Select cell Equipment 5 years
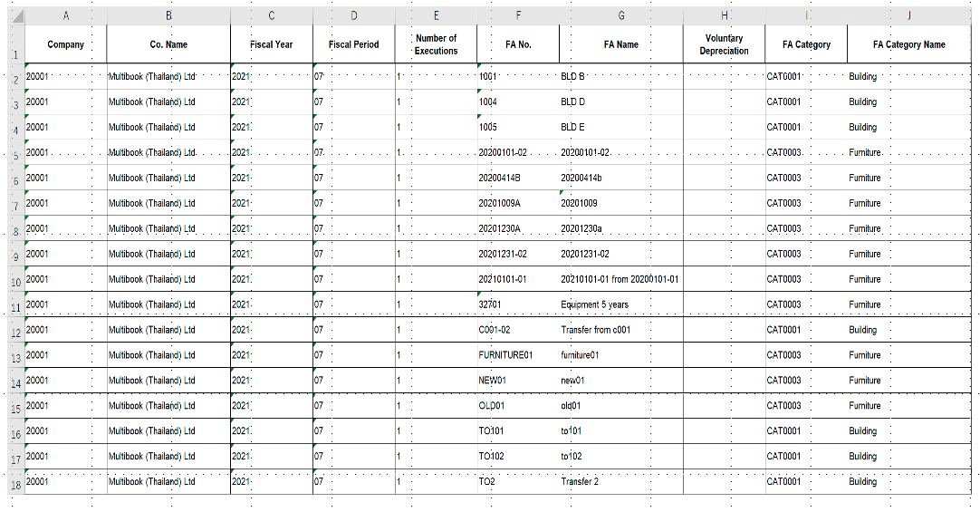This screenshot has width=980, height=512. point(621,304)
